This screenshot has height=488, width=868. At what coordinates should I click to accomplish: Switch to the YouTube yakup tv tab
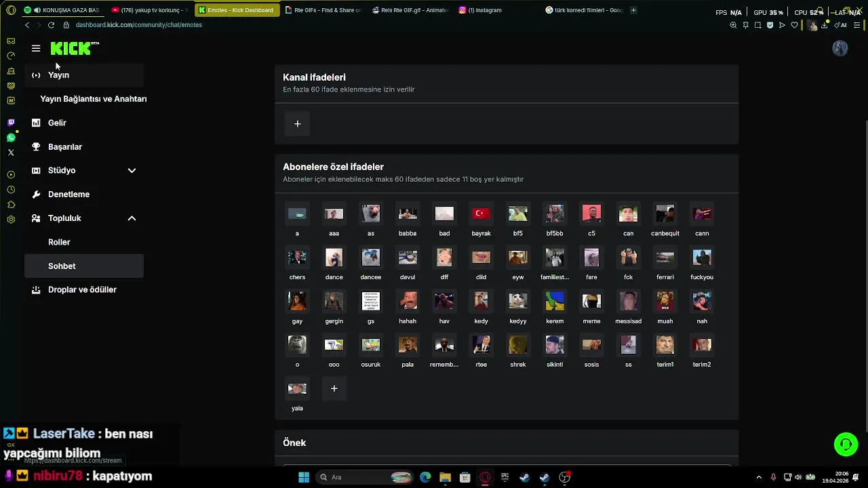(149, 10)
